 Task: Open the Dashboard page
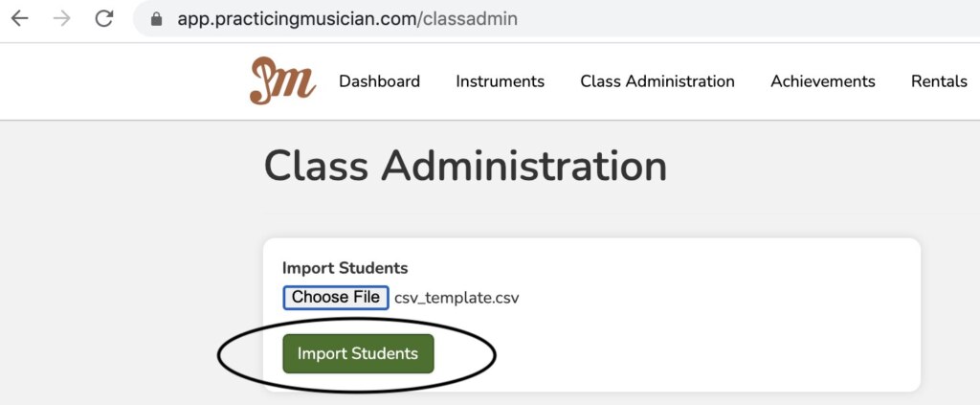pyautogui.click(x=379, y=81)
